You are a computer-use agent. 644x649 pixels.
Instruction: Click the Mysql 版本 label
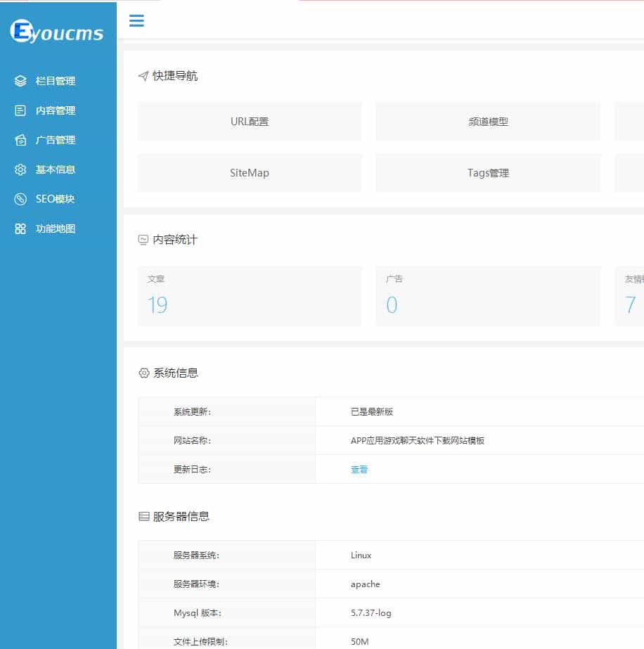point(198,613)
